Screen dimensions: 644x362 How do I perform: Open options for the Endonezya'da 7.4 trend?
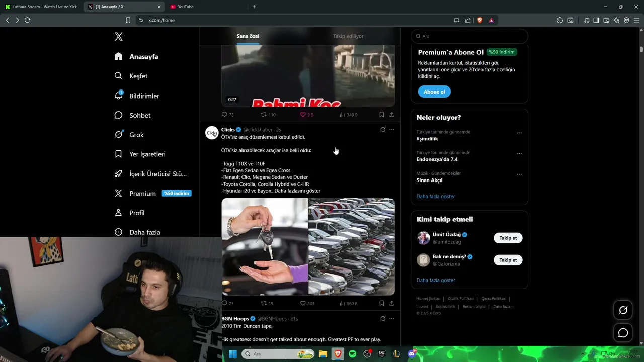tap(519, 154)
